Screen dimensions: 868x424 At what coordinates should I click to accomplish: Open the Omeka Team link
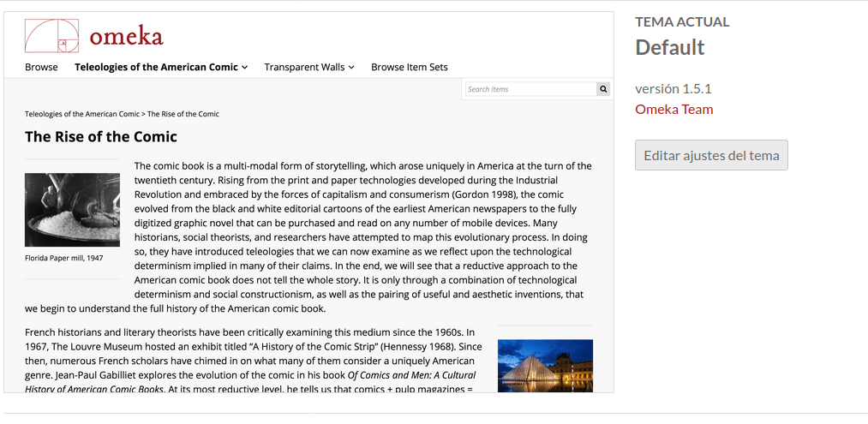(673, 110)
